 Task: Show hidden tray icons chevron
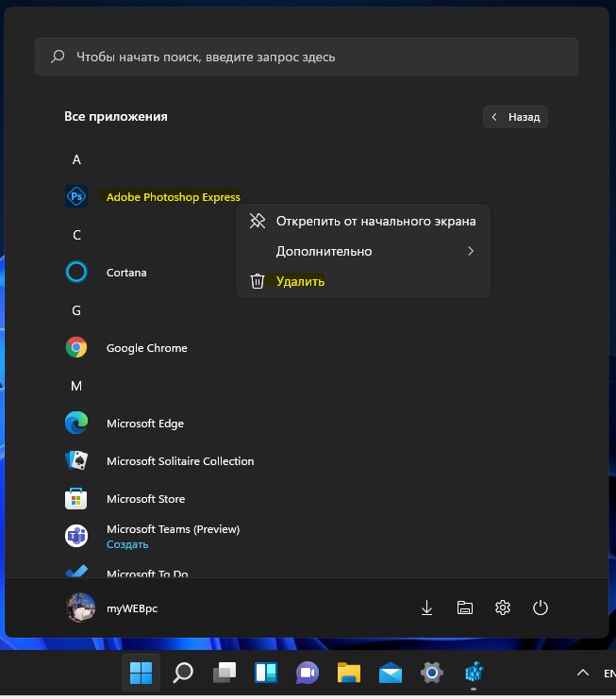(x=583, y=673)
